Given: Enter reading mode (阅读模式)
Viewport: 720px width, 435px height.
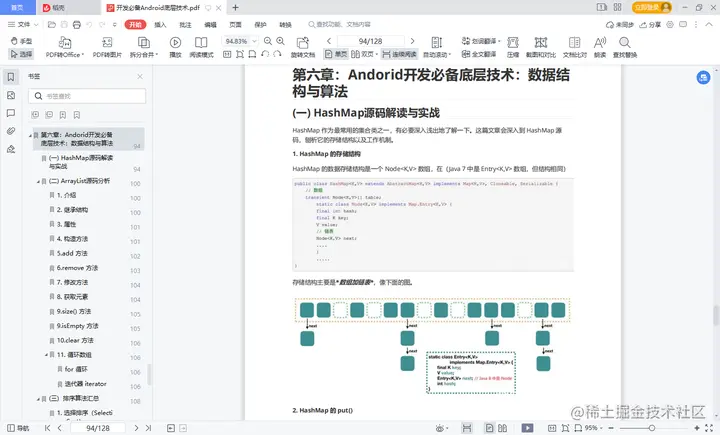Looking at the screenshot, I should click(201, 47).
